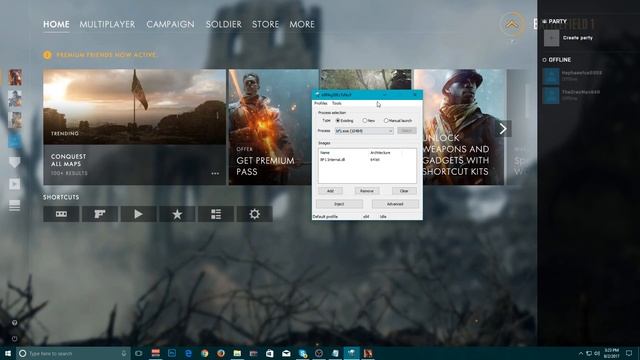Click the first shortcut icon with three squares
The image size is (640, 360).
click(x=61, y=214)
